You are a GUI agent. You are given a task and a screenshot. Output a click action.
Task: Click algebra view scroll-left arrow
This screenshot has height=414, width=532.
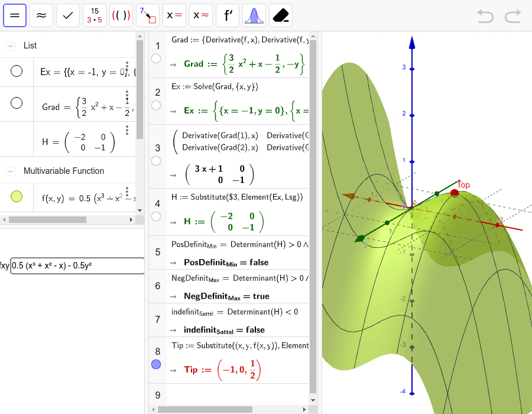[4, 220]
